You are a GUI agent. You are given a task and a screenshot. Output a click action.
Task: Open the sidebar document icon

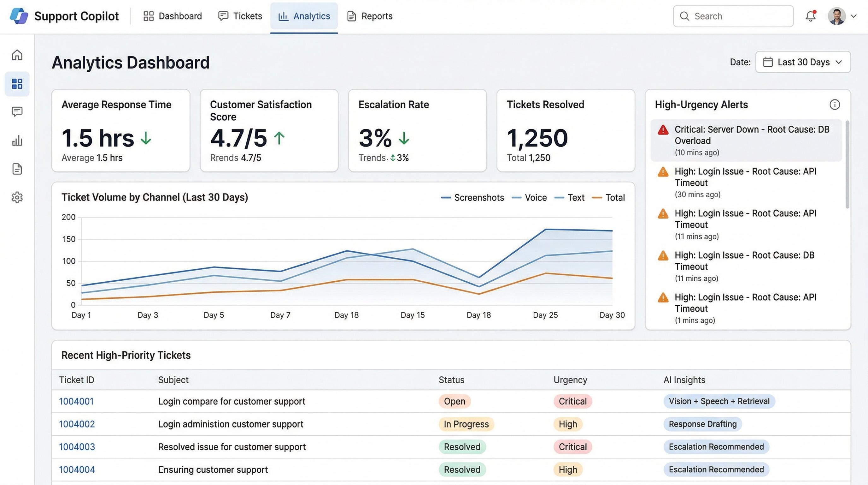point(17,169)
